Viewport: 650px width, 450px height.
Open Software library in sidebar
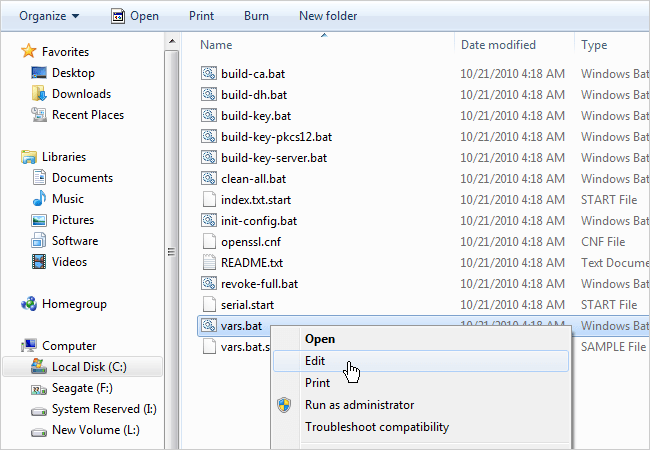coord(75,241)
